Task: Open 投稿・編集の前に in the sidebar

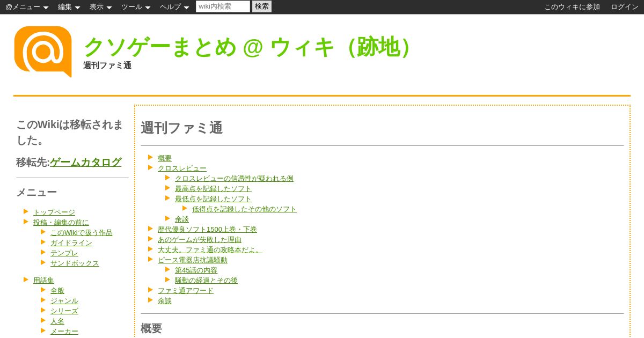Action: coord(61,223)
